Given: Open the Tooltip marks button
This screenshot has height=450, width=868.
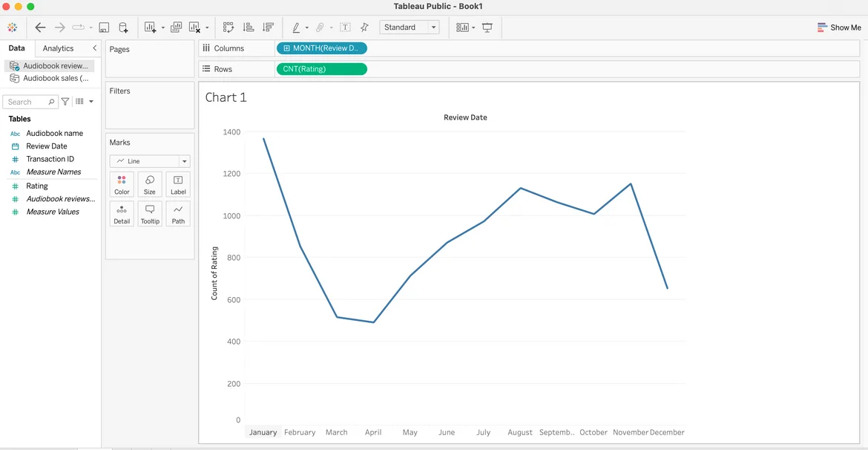Looking at the screenshot, I should click(x=150, y=214).
